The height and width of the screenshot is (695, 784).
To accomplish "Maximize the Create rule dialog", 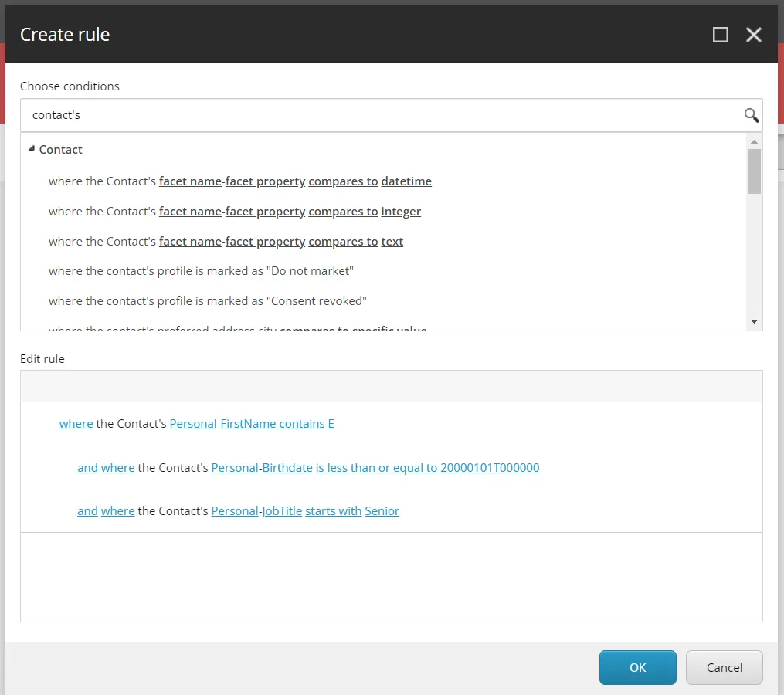I will (x=720, y=35).
